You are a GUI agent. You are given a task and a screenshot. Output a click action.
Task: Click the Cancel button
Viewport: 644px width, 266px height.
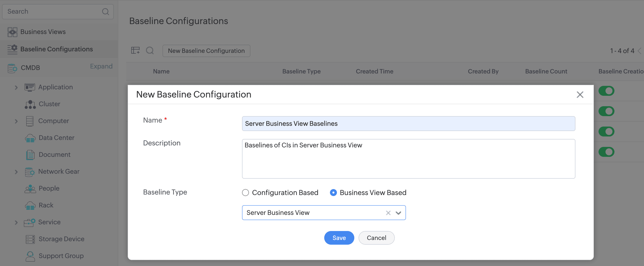[x=376, y=238]
